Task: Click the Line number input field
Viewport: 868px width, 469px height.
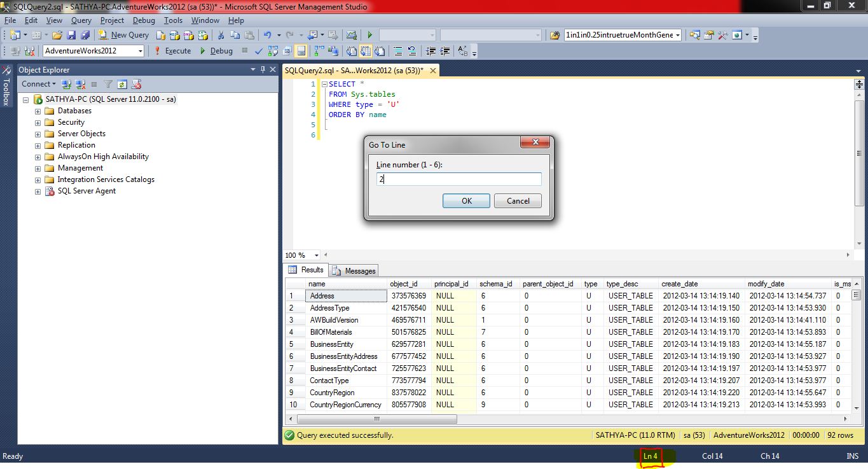Action: click(458, 179)
